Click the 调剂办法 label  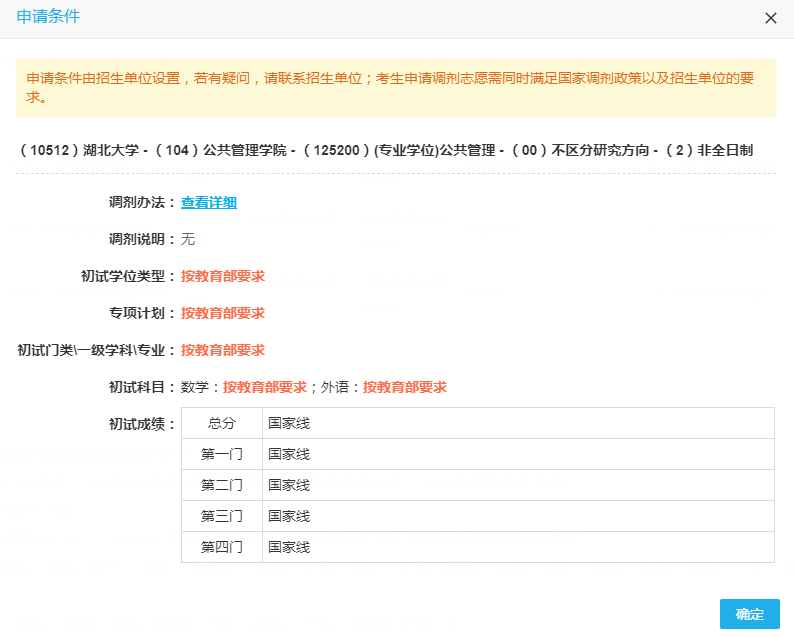click(x=141, y=202)
